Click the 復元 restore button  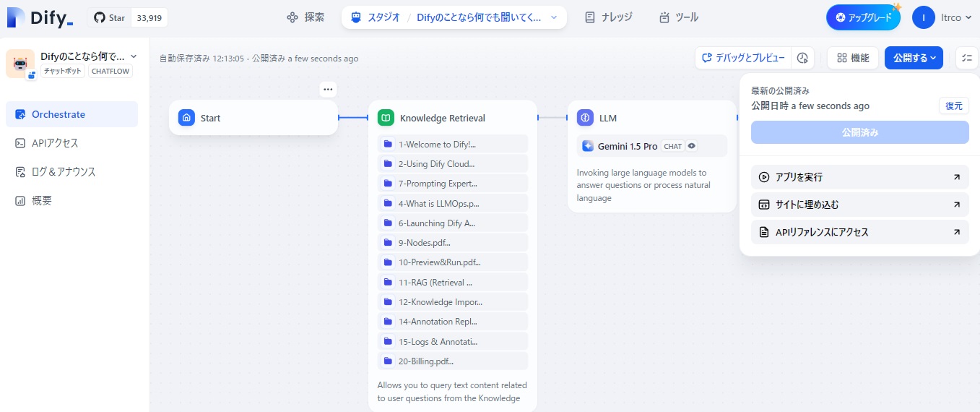point(953,106)
